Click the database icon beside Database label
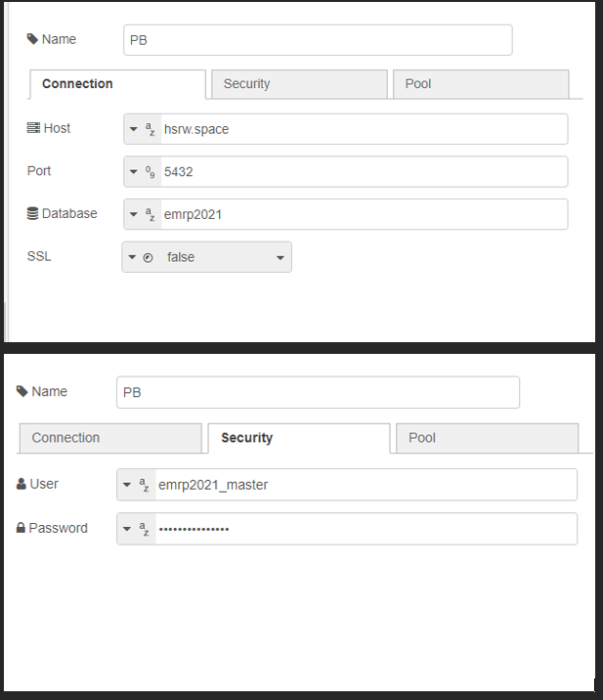 (x=32, y=213)
